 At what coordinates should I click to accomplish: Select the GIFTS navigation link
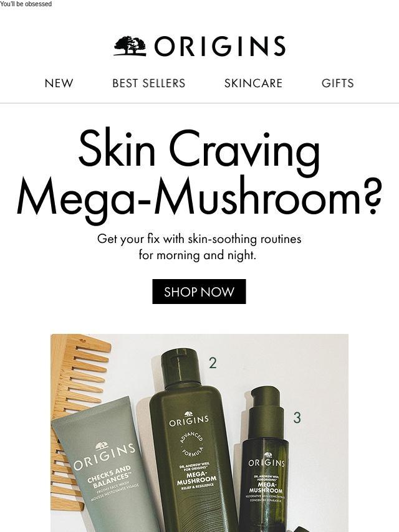(x=337, y=83)
